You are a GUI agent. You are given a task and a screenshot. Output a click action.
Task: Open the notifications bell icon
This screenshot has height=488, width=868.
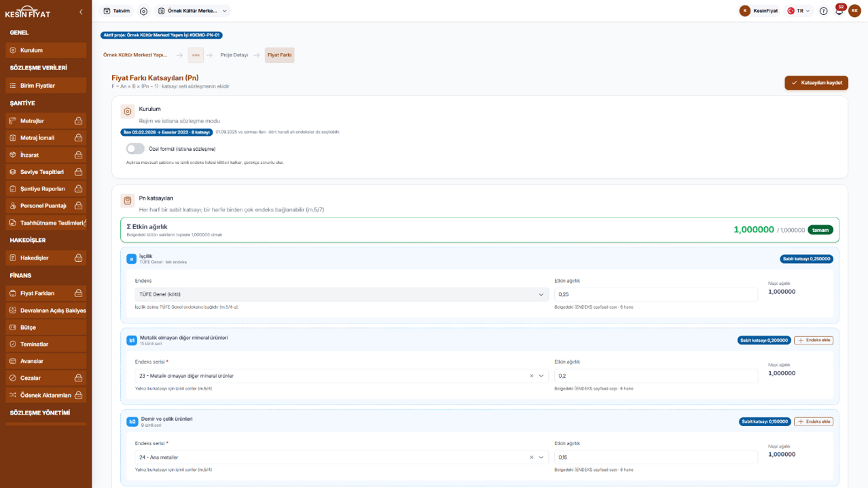tap(839, 11)
